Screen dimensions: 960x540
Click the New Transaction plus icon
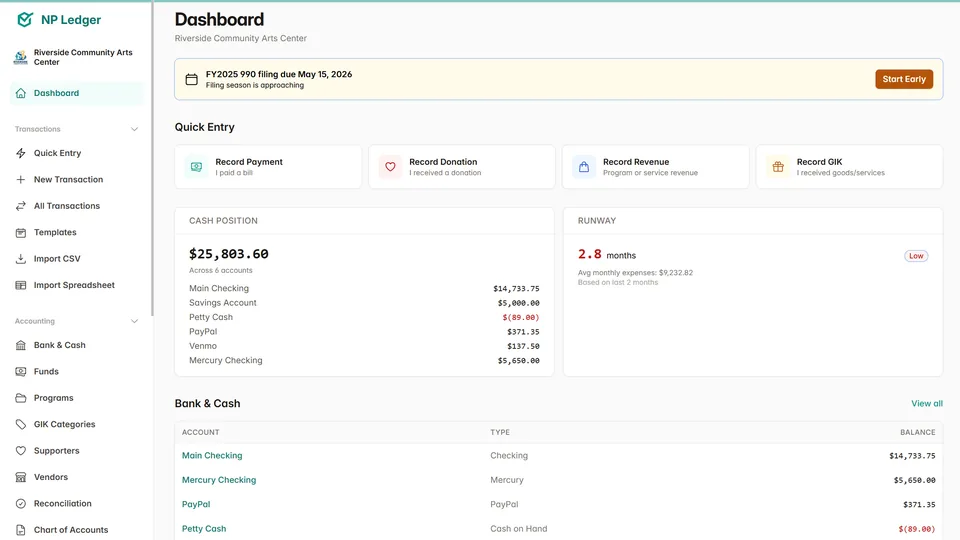tap(21, 180)
